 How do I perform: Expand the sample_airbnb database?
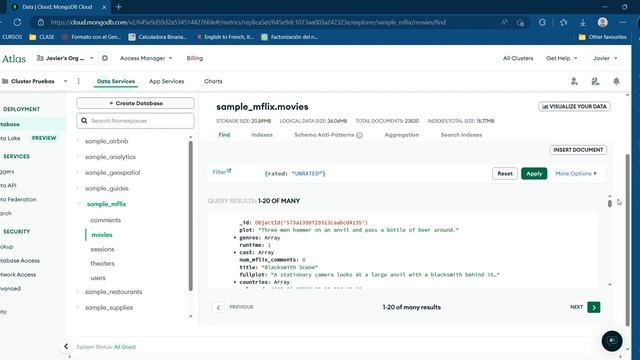point(78,141)
